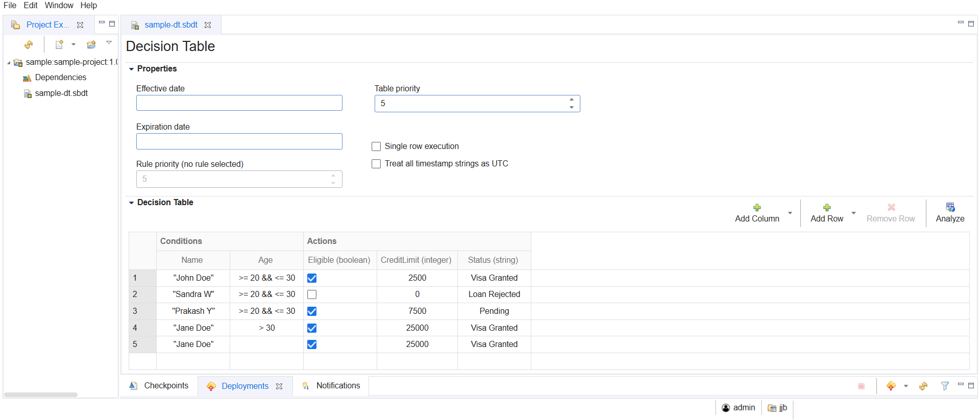Open the Add Column dropdown arrow

790,213
